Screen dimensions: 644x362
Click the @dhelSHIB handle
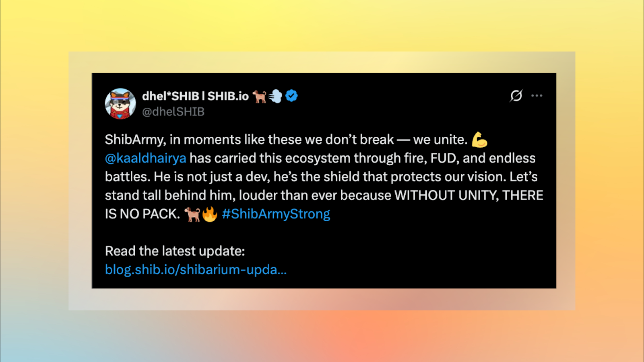pyautogui.click(x=173, y=112)
